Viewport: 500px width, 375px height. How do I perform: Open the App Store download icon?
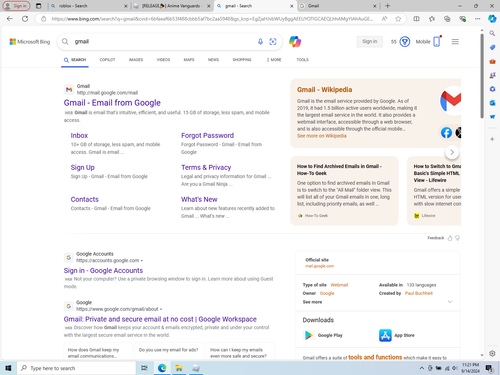(x=385, y=335)
